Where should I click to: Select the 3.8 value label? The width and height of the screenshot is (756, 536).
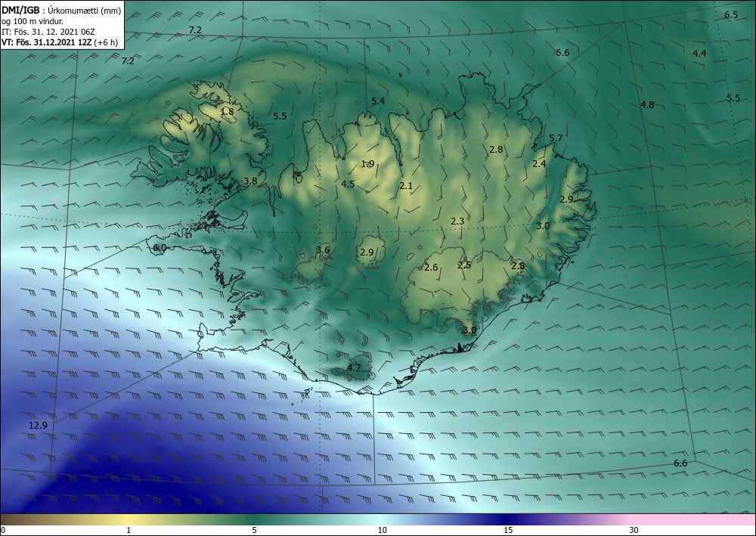click(250, 181)
